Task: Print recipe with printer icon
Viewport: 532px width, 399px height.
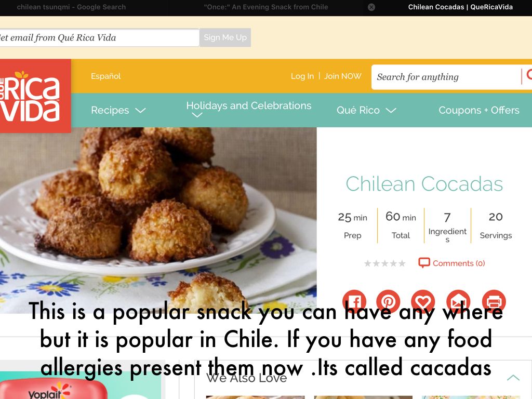Action: coord(494,301)
